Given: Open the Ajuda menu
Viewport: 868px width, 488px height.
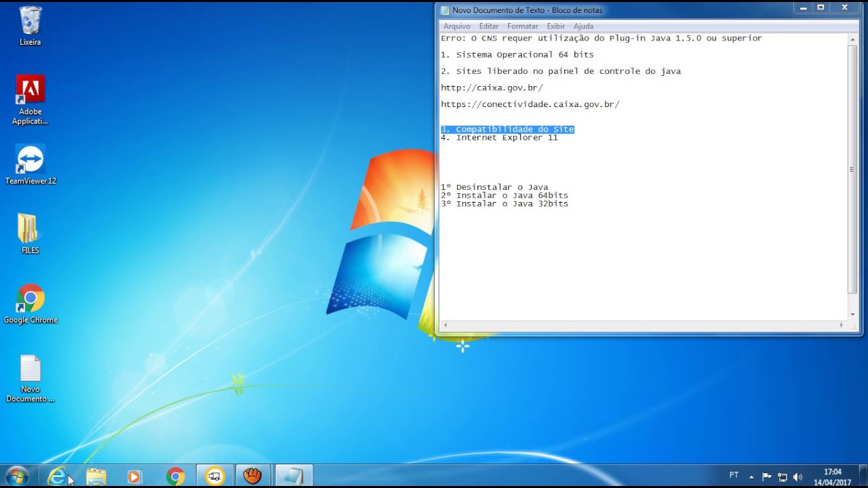Looking at the screenshot, I should click(x=583, y=26).
